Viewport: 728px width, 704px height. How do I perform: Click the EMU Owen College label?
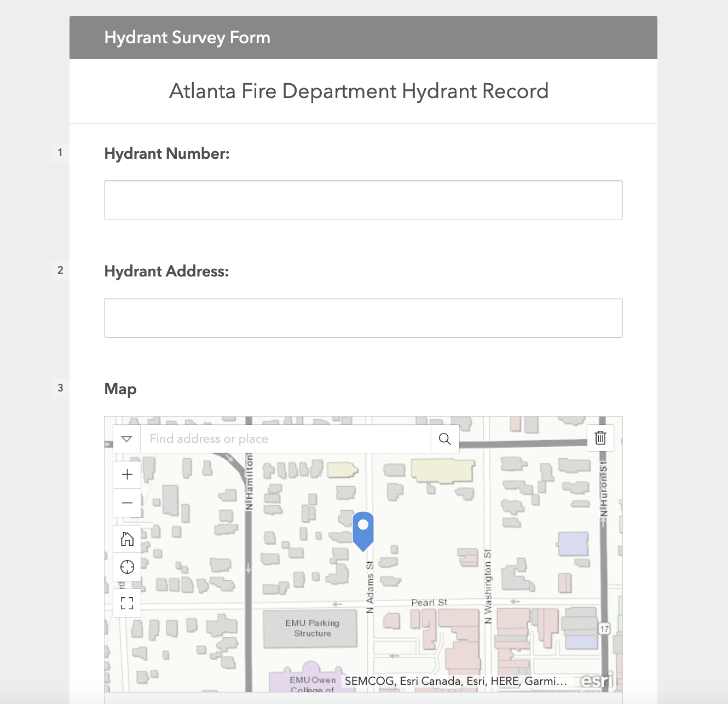coord(313,684)
